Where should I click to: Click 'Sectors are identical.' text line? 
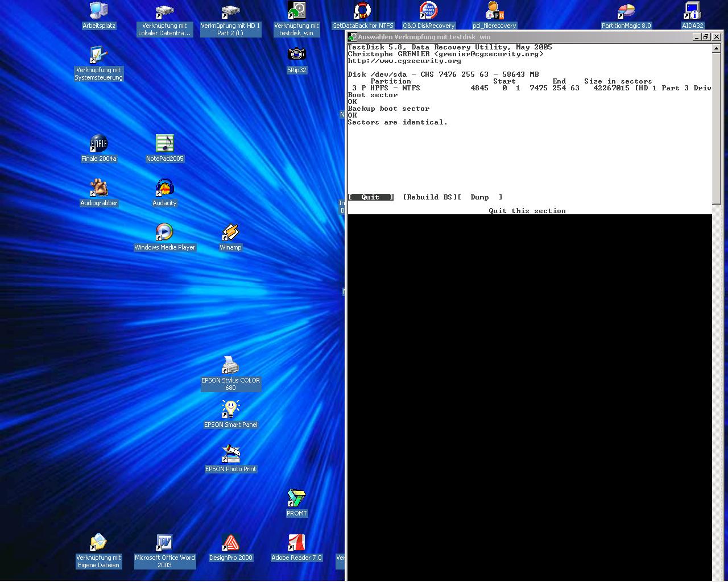click(x=398, y=122)
